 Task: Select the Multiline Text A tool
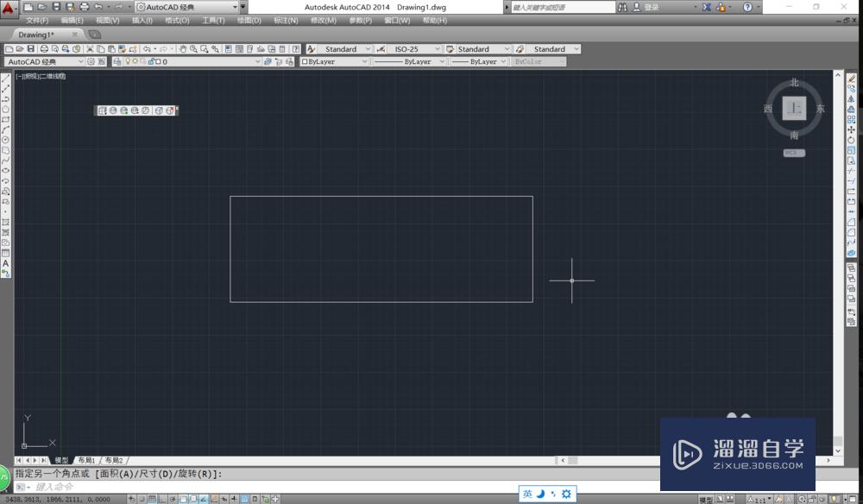[6, 263]
